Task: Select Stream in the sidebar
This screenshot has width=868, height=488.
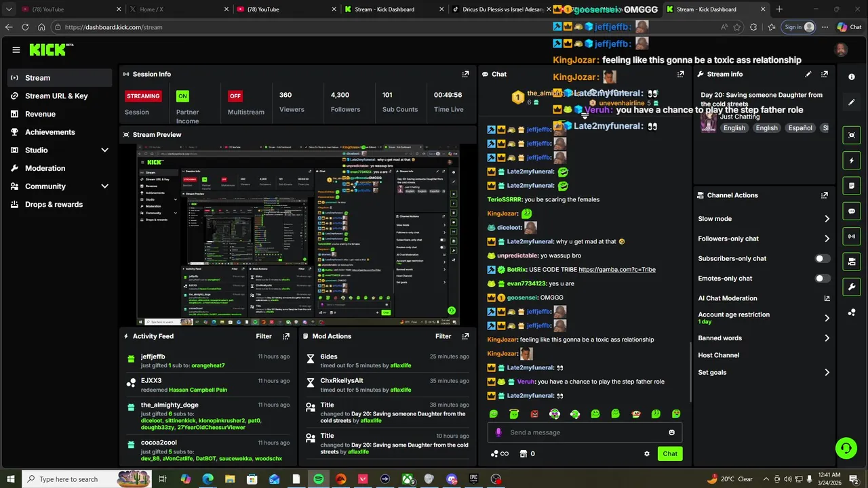Action: (60, 78)
